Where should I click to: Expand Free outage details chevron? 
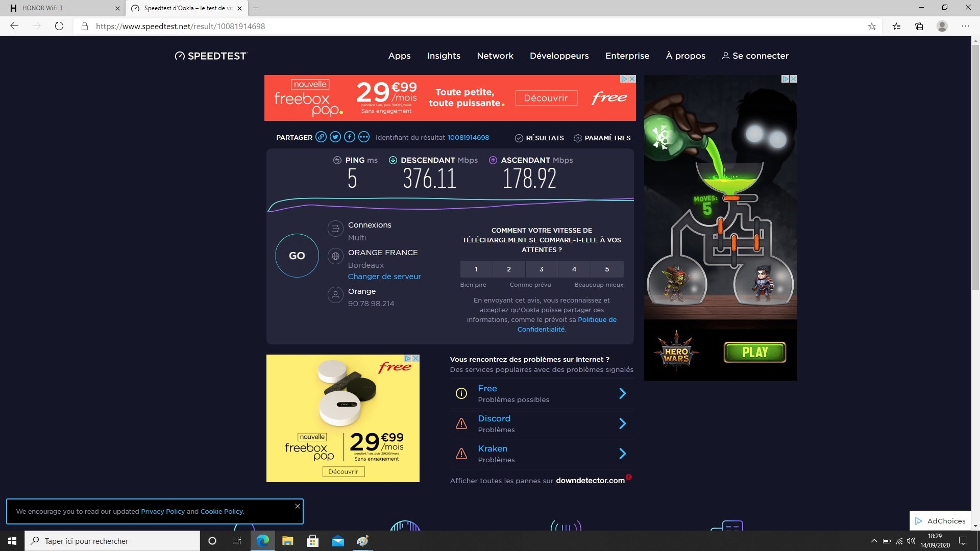(622, 393)
